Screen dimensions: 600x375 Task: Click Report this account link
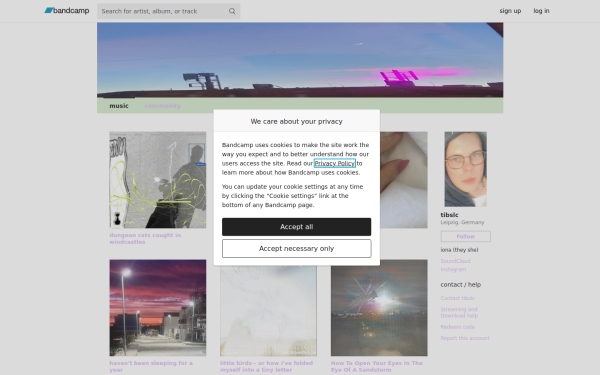tap(465, 338)
